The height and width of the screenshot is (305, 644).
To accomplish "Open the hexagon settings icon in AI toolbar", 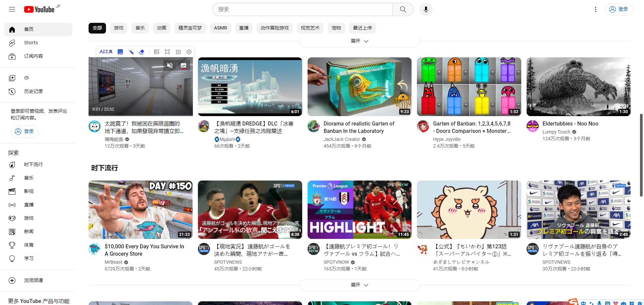I will coord(189,52).
